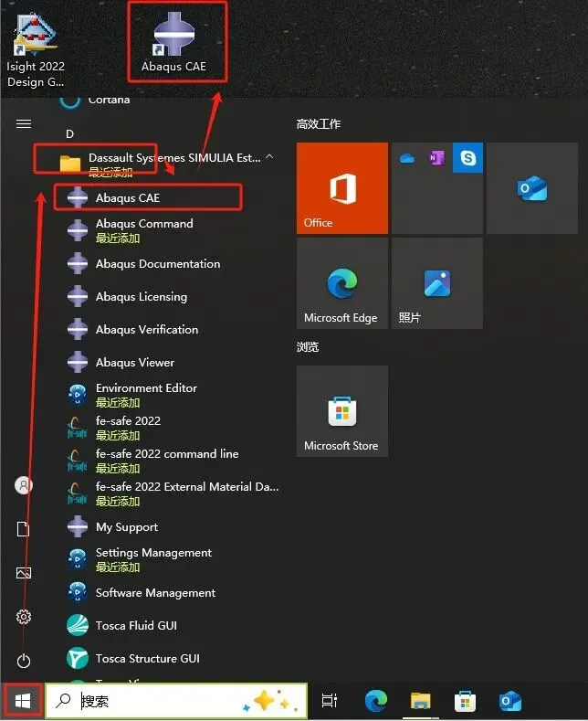Open the Office tile
Viewport: 588px width, 721px height.
coord(342,188)
